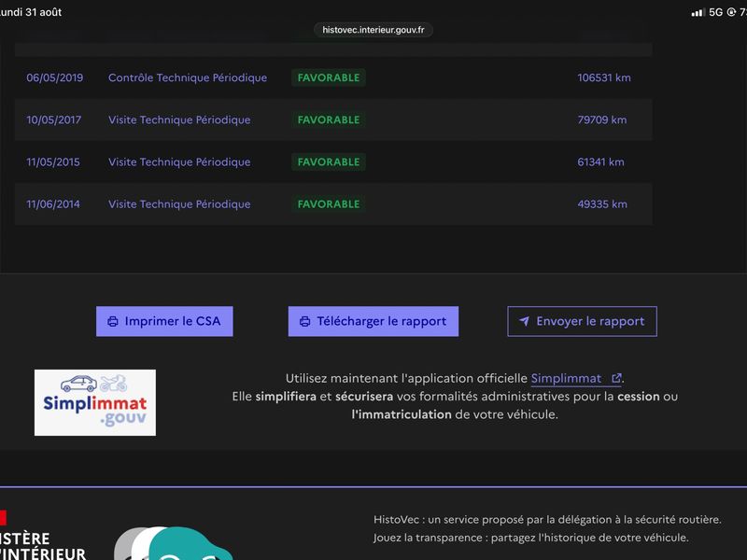
Task: Click the printer icon on Télécharger le rapport
Action: (x=305, y=321)
